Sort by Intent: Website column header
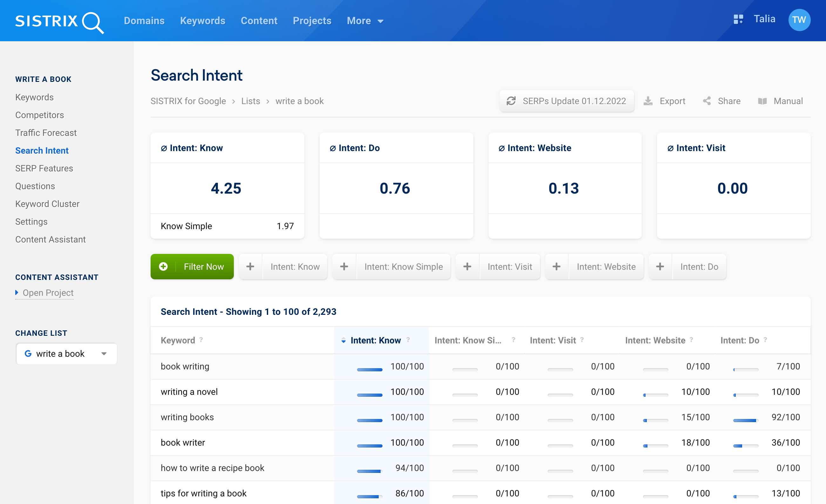This screenshot has height=504, width=826. (655, 340)
